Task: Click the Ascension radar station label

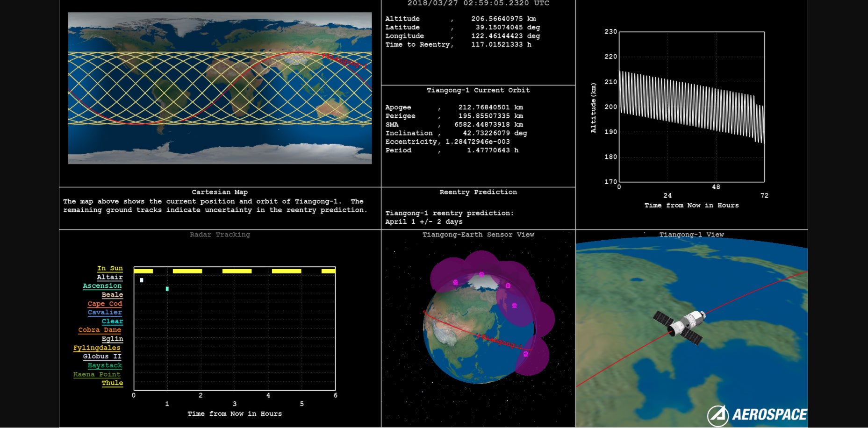Action: point(102,286)
